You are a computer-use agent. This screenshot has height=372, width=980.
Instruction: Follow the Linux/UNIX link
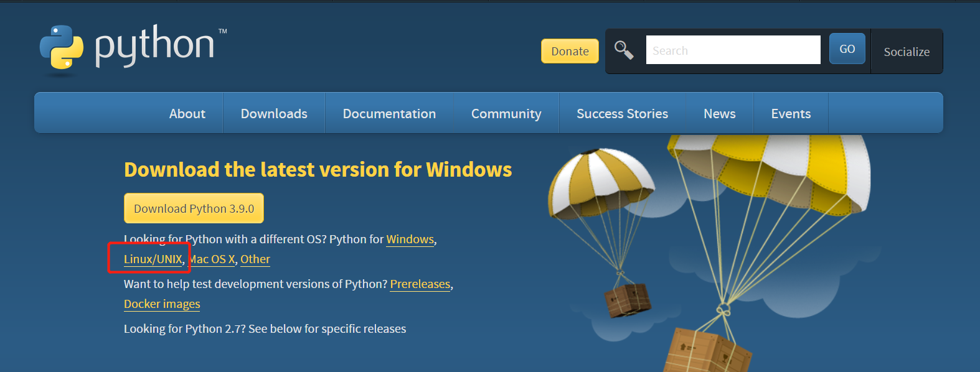153,259
